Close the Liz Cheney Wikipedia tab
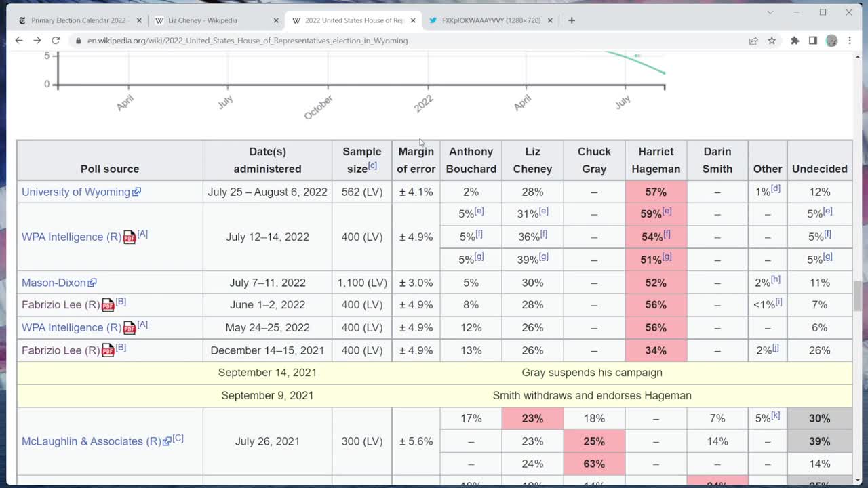Viewport: 868px width, 488px height. (x=276, y=20)
